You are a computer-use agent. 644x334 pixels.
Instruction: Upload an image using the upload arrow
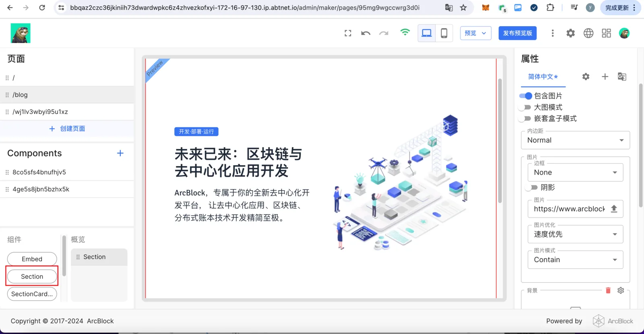click(x=614, y=209)
